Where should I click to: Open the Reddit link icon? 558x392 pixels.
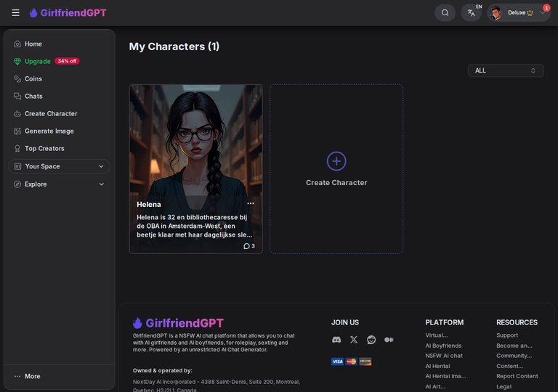pos(371,340)
